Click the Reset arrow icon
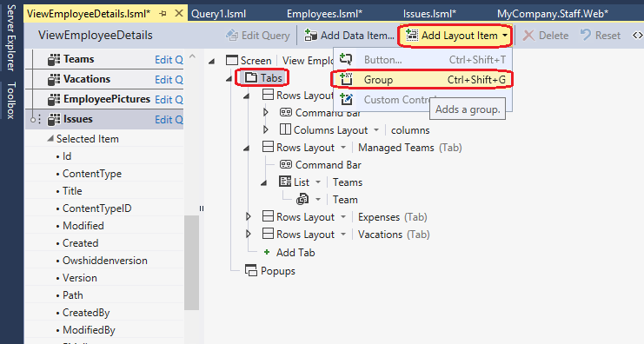The height and width of the screenshot is (344, 644). click(586, 35)
